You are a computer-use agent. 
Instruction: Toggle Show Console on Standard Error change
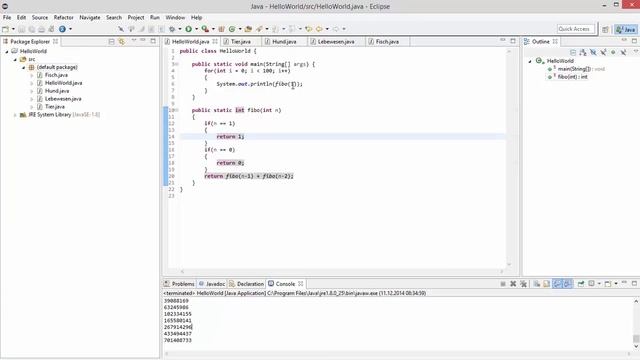(x=567, y=284)
